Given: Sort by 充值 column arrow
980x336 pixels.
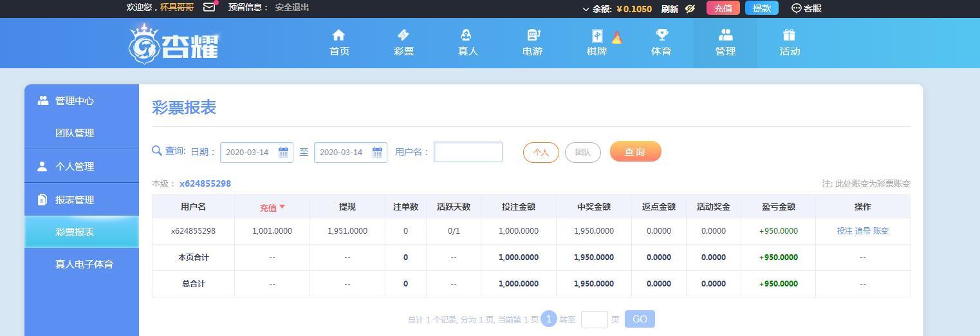Looking at the screenshot, I should point(282,207).
